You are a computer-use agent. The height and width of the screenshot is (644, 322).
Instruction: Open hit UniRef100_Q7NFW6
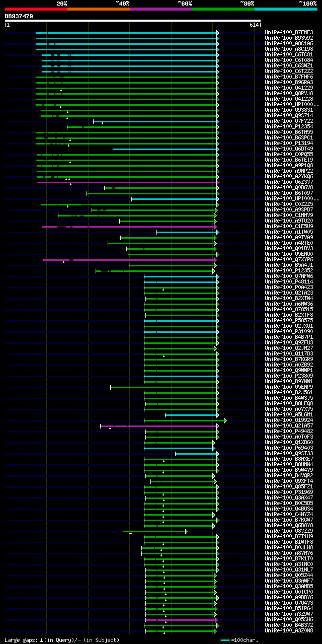point(289,276)
